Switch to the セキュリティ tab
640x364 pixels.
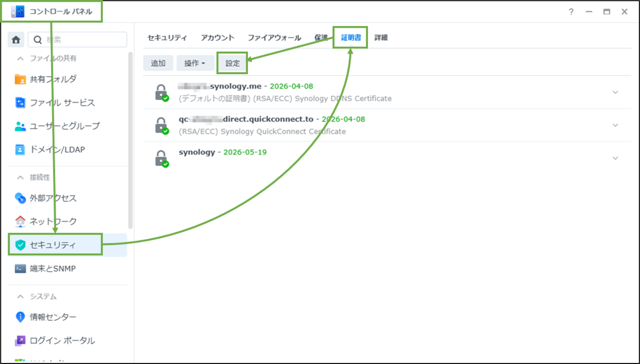(x=167, y=38)
